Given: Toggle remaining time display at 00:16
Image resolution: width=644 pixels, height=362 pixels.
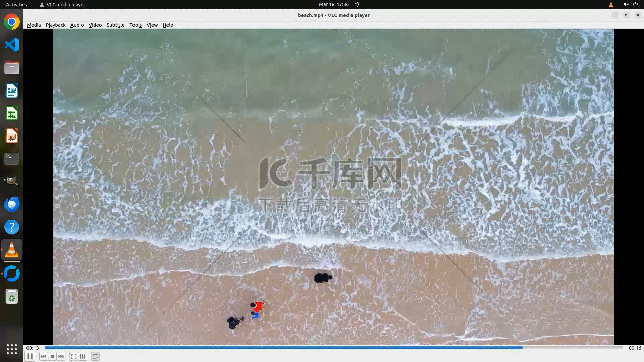Looking at the screenshot, I should coord(635,348).
